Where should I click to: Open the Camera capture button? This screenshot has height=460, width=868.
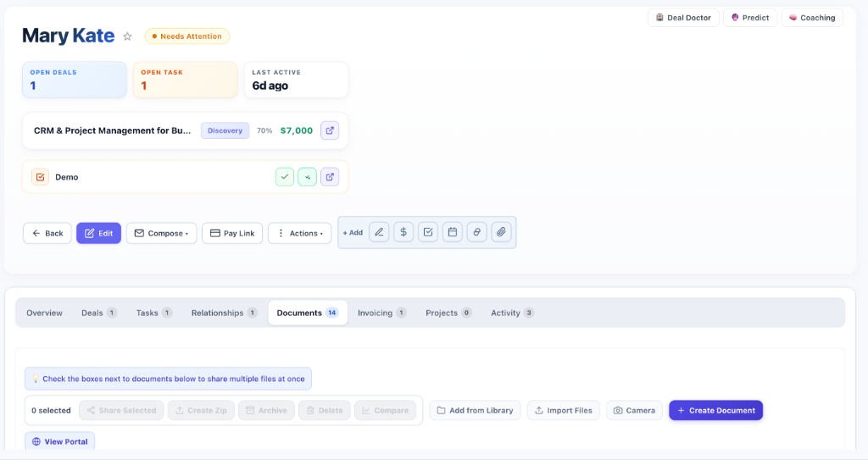(x=634, y=411)
